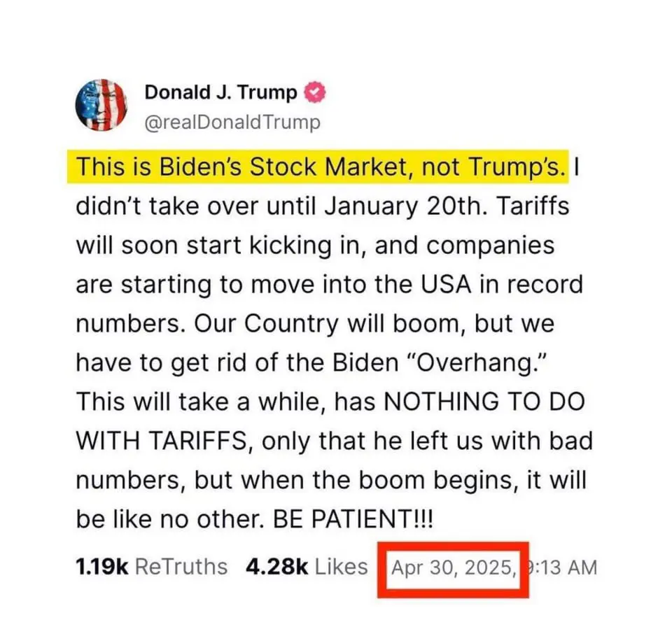This screenshot has height=643, width=672.
Task: Click the NOTHING TO DO phrase
Action: (484, 402)
